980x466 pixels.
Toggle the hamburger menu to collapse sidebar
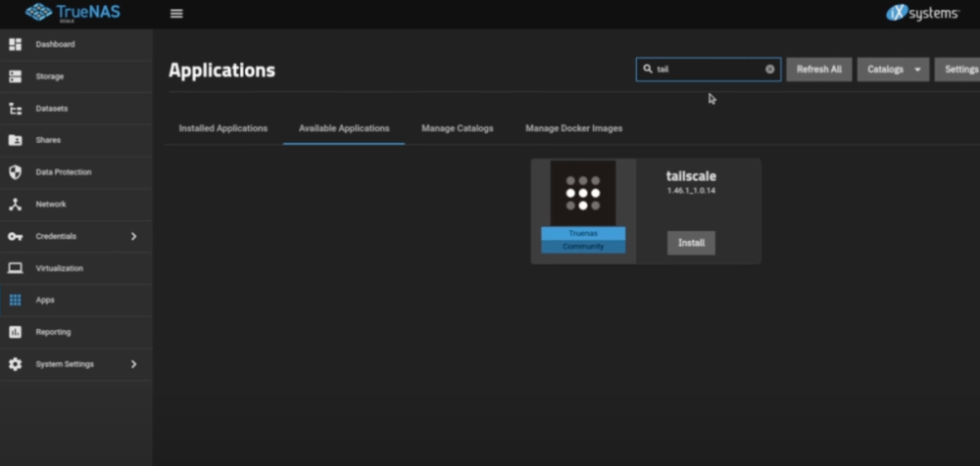pos(176,14)
